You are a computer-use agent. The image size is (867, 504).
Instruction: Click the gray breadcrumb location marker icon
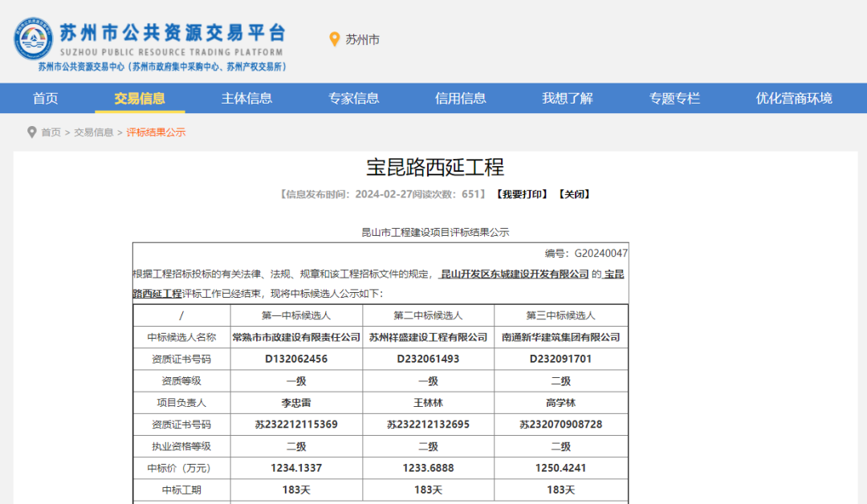32,132
